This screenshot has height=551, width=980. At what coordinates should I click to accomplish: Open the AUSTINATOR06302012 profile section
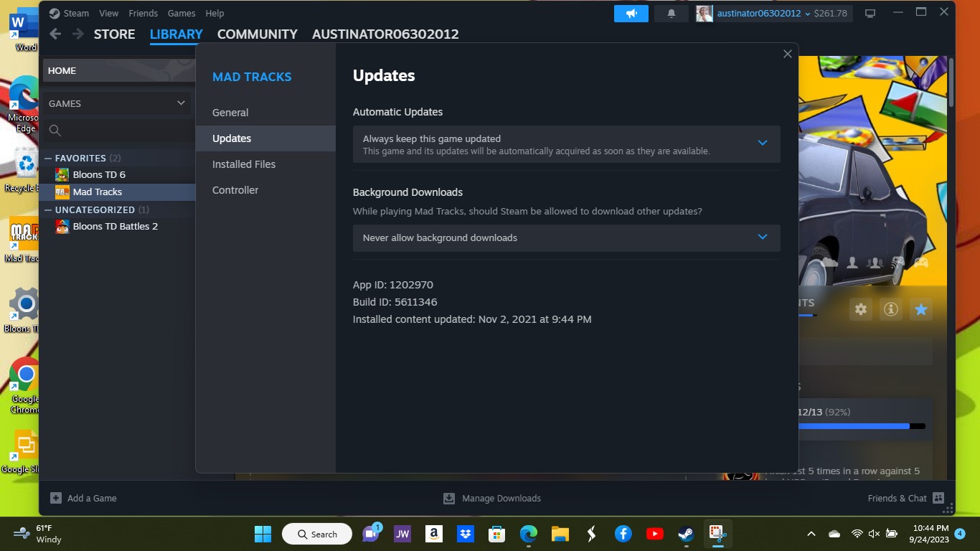[x=385, y=34]
